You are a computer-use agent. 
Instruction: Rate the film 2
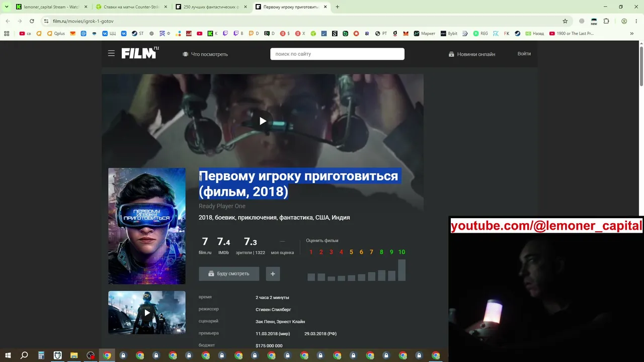[321, 252]
